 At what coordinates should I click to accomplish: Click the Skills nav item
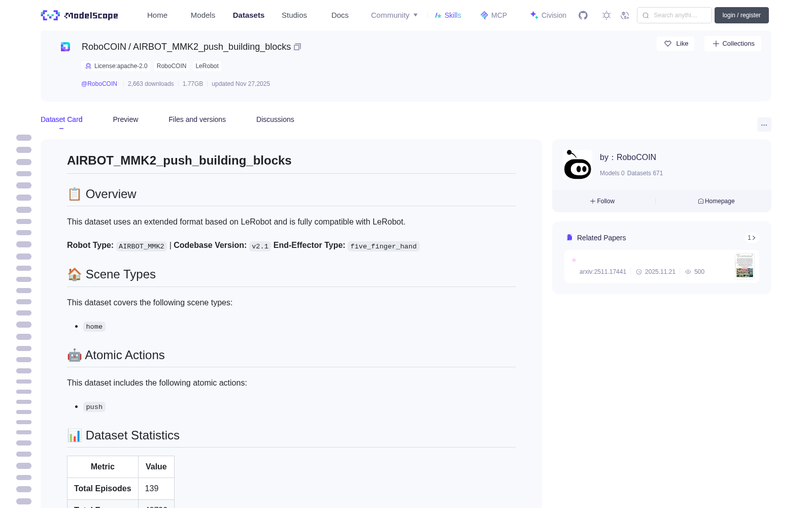448,15
